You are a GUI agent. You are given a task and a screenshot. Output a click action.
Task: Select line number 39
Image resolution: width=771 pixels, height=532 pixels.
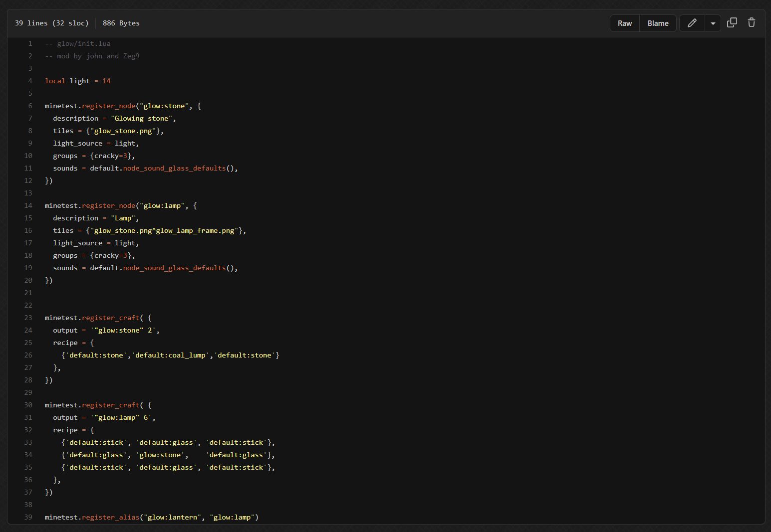[x=28, y=517]
